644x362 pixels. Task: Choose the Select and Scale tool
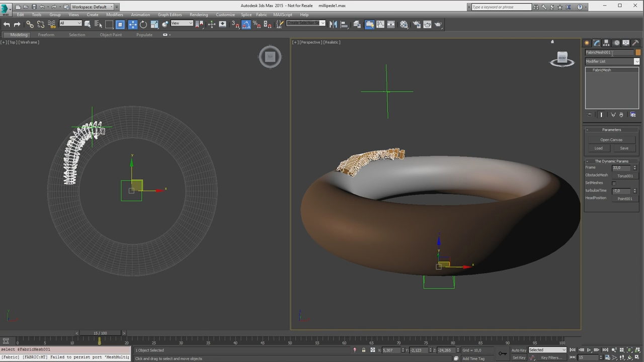pos(154,24)
